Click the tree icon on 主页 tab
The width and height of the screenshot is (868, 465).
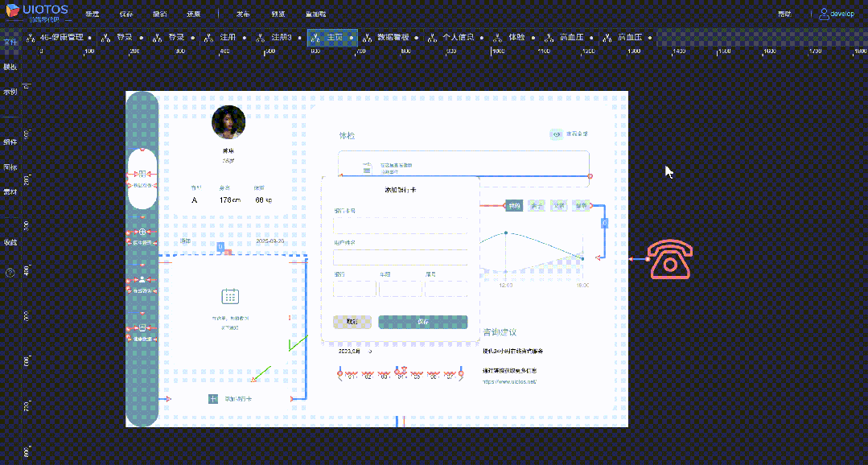click(316, 38)
